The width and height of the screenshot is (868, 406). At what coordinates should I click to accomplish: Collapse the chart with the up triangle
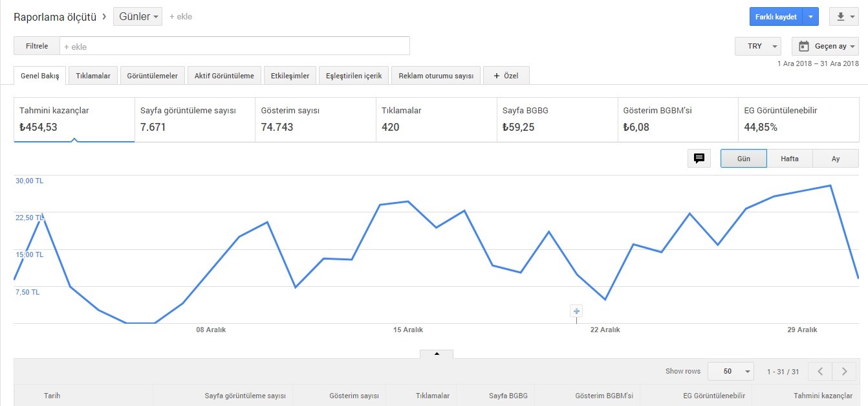point(437,354)
